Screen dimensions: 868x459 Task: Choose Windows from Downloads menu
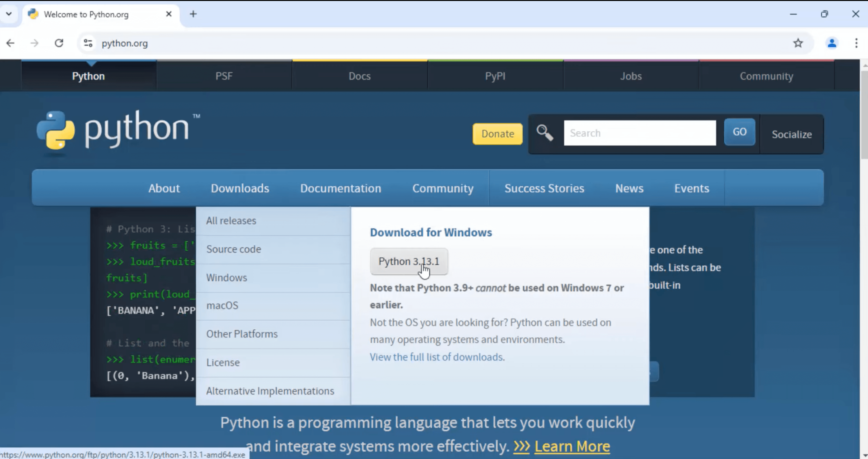click(273, 277)
